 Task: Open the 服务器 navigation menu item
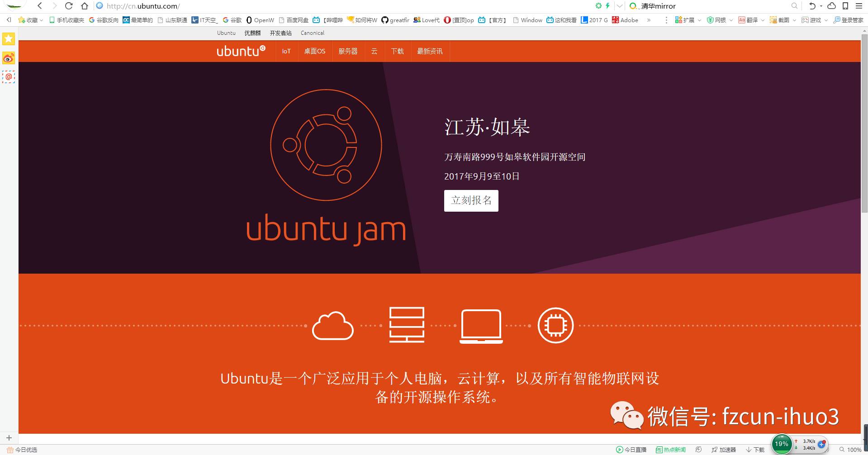point(348,51)
